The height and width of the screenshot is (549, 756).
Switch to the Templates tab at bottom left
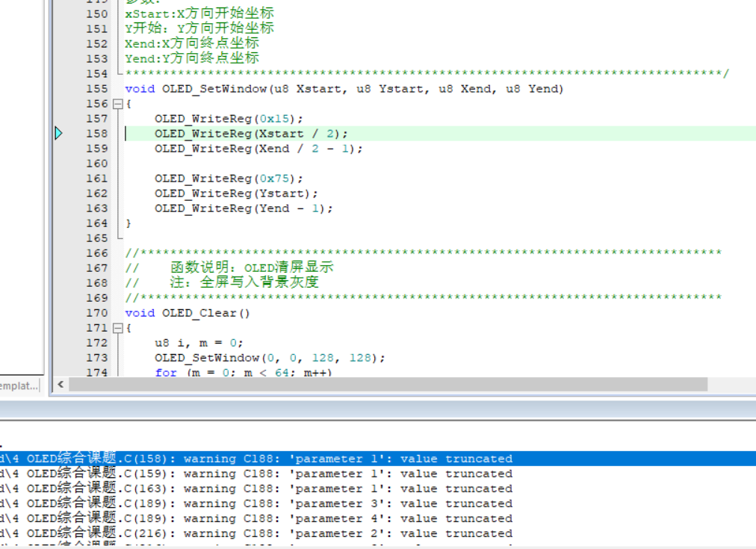tap(19, 385)
